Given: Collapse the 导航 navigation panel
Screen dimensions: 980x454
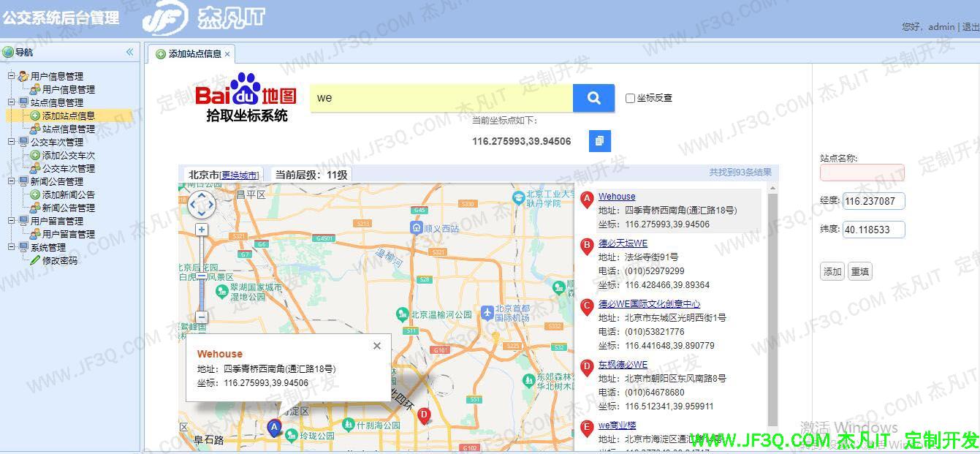Looking at the screenshot, I should pyautogui.click(x=129, y=52).
